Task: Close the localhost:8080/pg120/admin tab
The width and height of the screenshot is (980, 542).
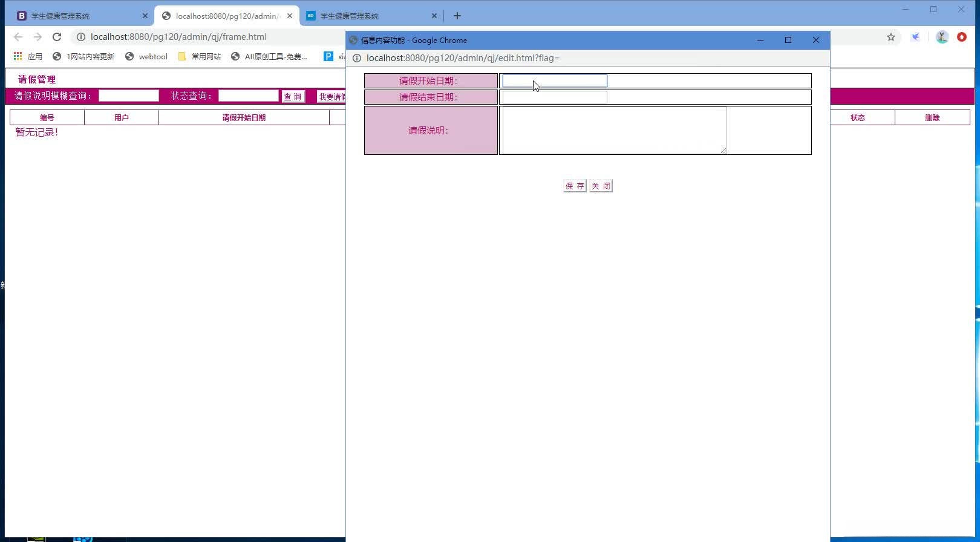Action: 290,16
